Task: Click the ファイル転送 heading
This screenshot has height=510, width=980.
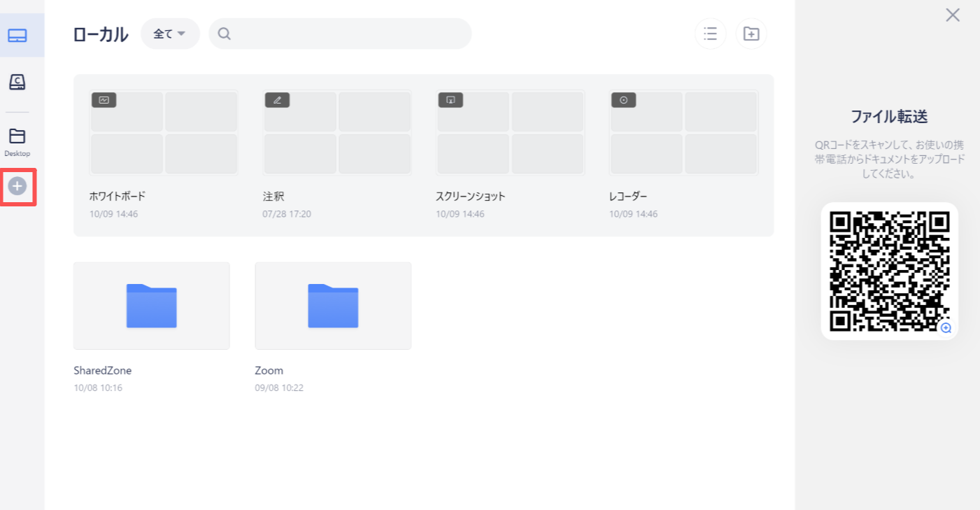Action: point(889,116)
